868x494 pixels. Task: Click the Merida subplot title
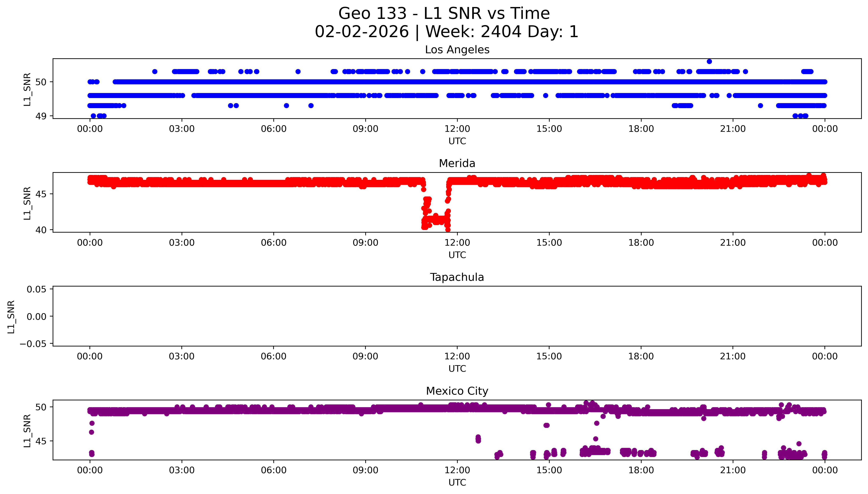pyautogui.click(x=457, y=164)
